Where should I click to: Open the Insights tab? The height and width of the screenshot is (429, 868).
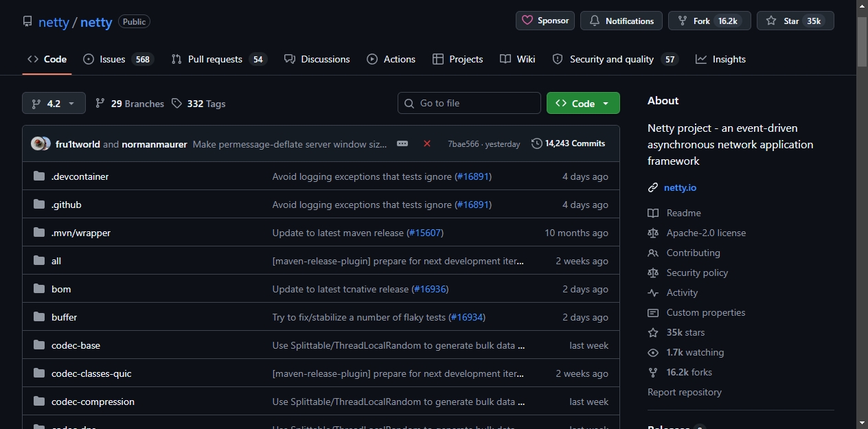(x=720, y=59)
